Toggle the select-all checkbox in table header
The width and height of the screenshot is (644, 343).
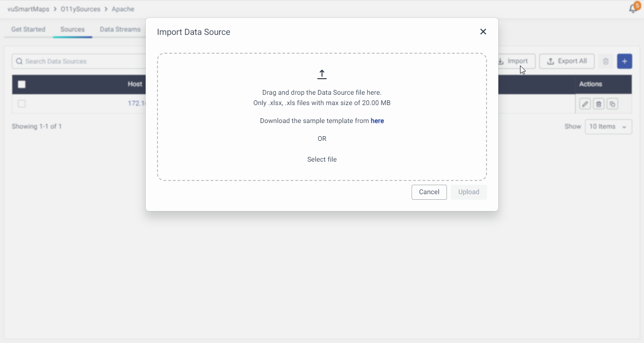pos(22,84)
